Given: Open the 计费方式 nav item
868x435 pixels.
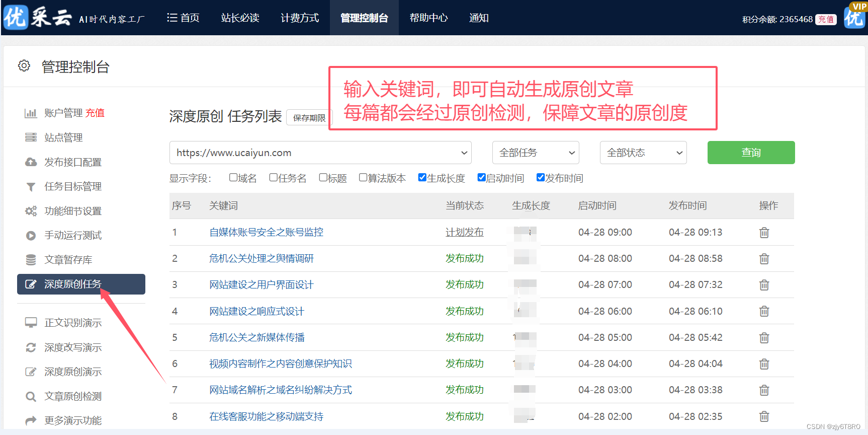Looking at the screenshot, I should (300, 18).
